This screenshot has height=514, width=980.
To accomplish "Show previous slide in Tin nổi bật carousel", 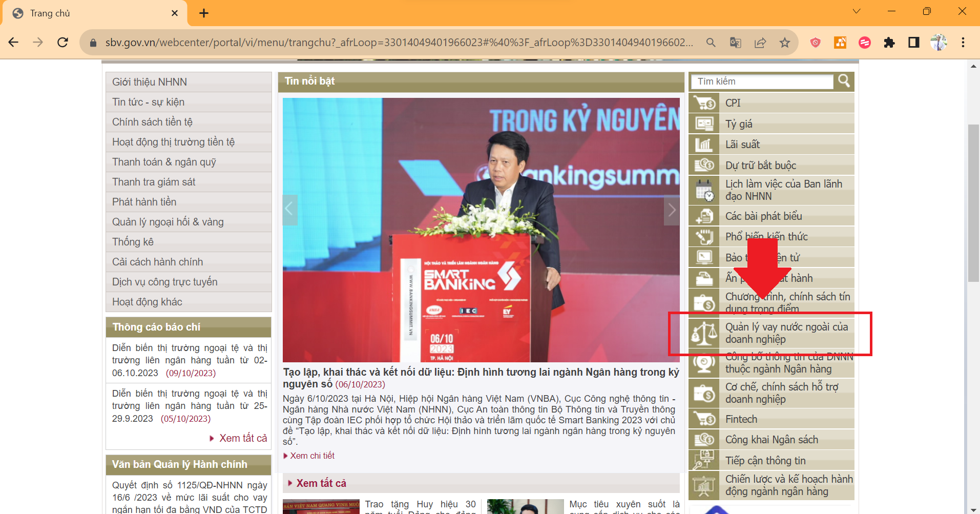I will (x=289, y=210).
